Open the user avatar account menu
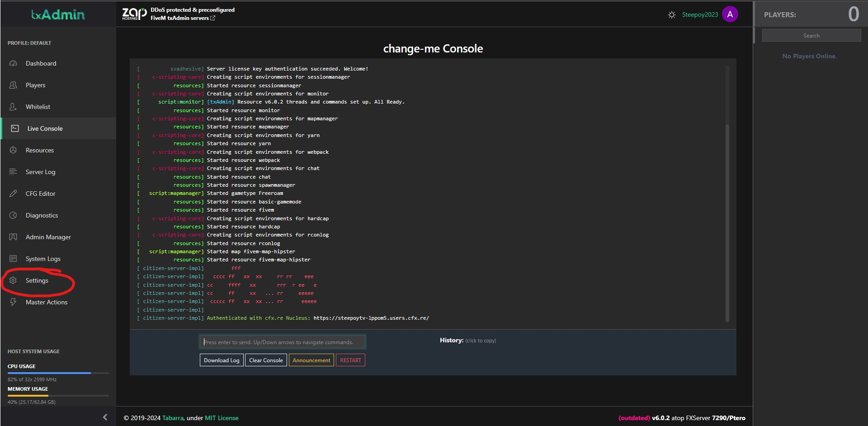 point(730,14)
